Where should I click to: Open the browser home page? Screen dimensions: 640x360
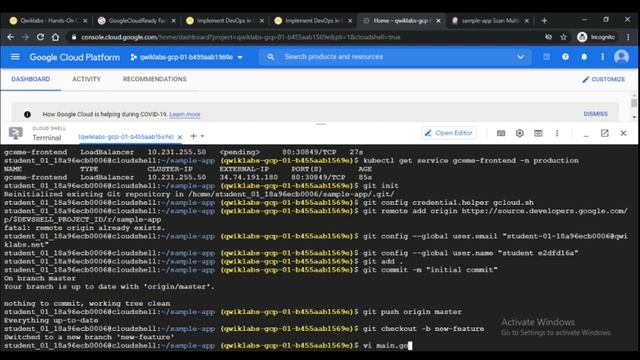click(x=56, y=37)
